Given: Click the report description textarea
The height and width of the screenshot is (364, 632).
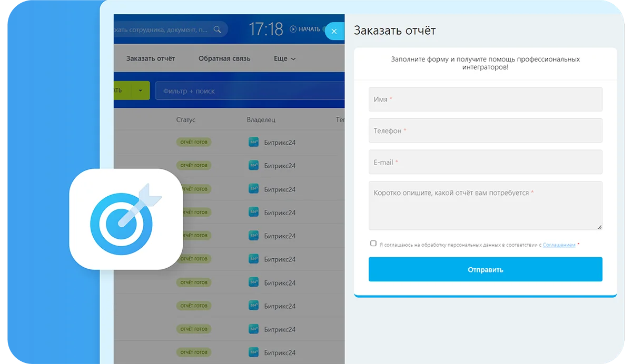Looking at the screenshot, I should pos(485,205).
